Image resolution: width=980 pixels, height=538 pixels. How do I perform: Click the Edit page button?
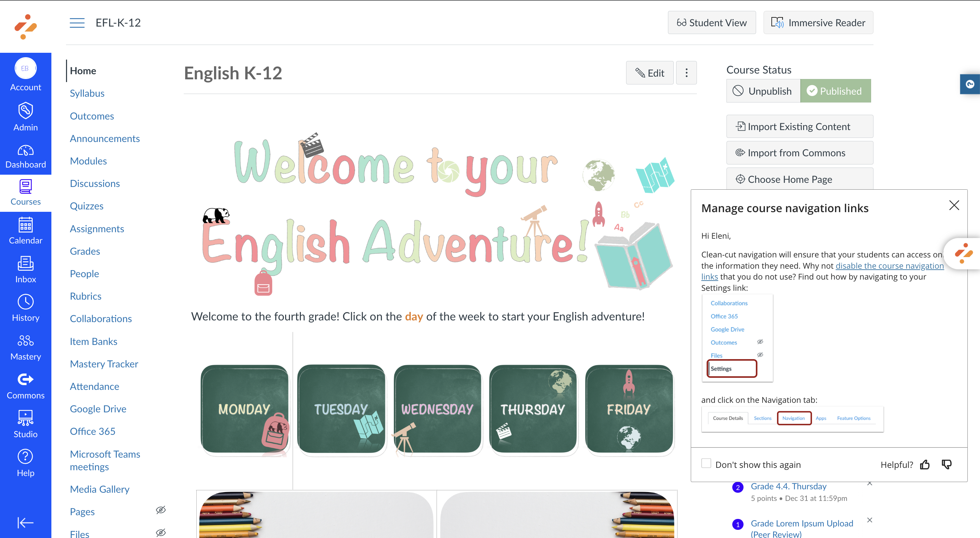[x=650, y=73]
